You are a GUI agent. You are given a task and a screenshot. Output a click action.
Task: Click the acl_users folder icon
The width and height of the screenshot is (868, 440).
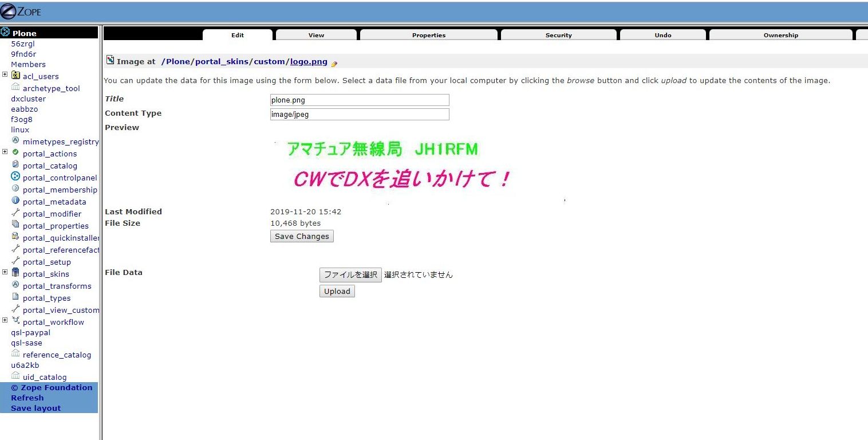[15, 76]
